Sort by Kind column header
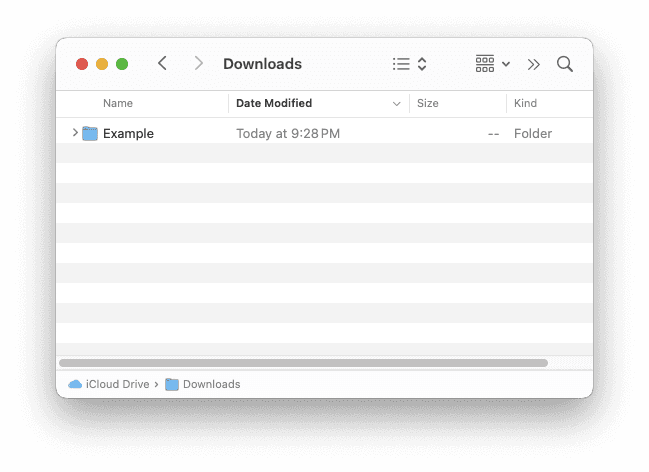Screen dimensions: 649x472 pyautogui.click(x=526, y=103)
